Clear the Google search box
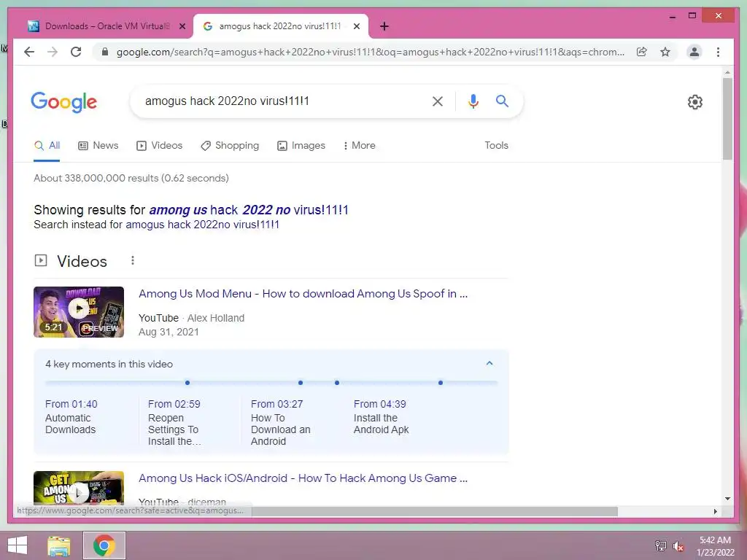 coord(438,101)
